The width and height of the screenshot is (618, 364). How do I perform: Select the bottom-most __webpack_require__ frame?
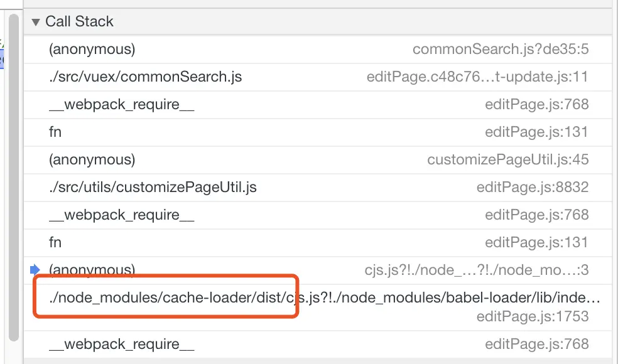pyautogui.click(x=121, y=344)
